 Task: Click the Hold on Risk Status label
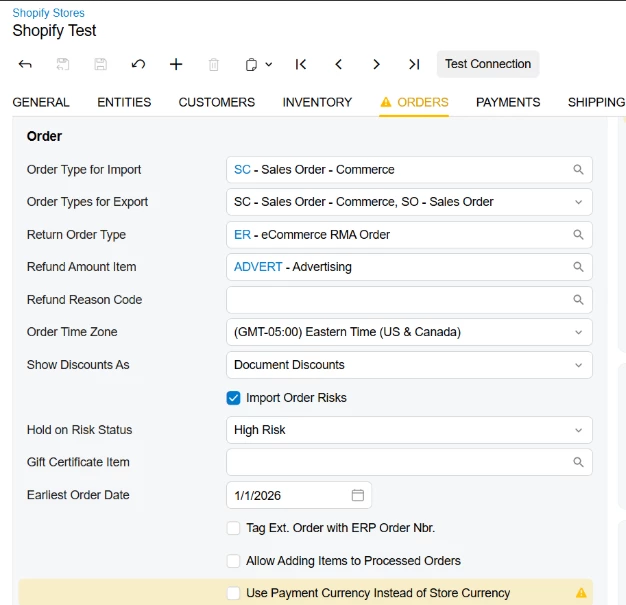pos(79,430)
